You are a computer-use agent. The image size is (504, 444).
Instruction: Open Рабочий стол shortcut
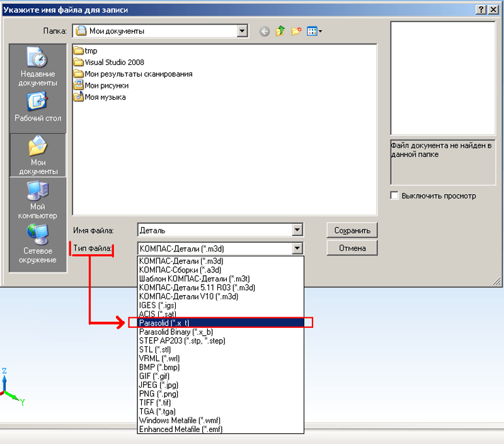[x=38, y=107]
